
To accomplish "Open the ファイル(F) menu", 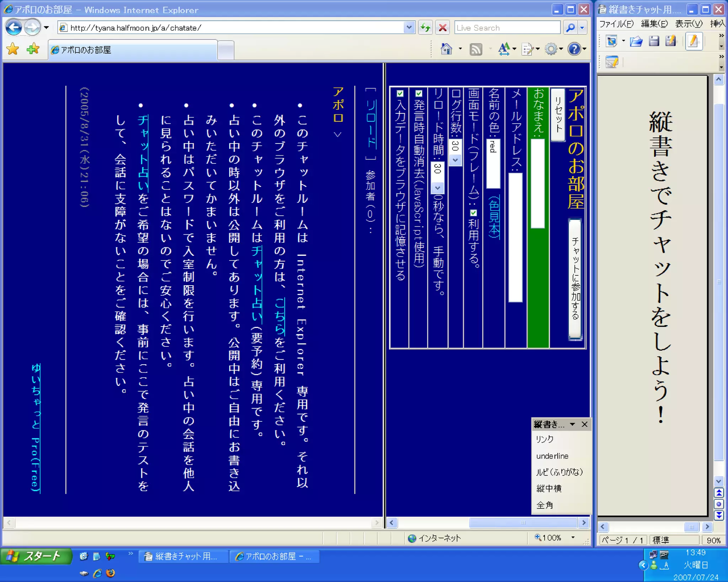I will [x=616, y=24].
